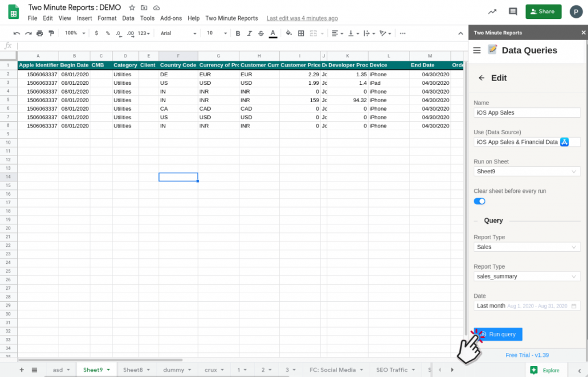Open the Two Minute Reports menu
Viewport: 588px width, 377px height.
(231, 18)
